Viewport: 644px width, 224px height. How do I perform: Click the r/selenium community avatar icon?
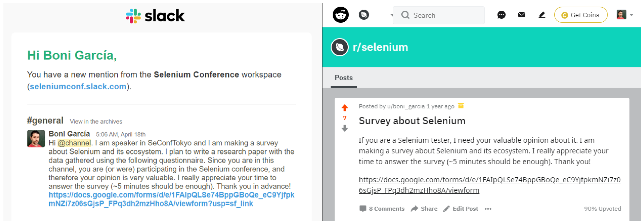click(340, 47)
